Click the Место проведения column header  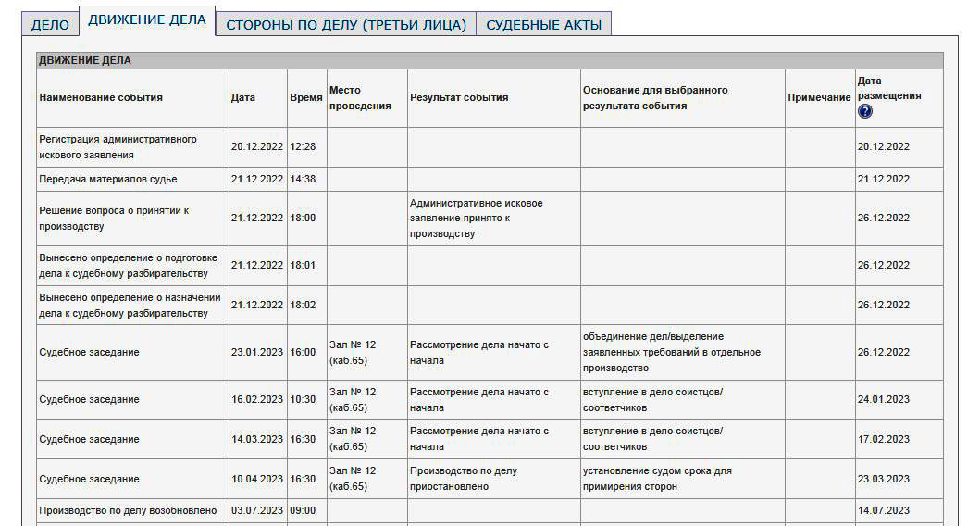point(360,97)
